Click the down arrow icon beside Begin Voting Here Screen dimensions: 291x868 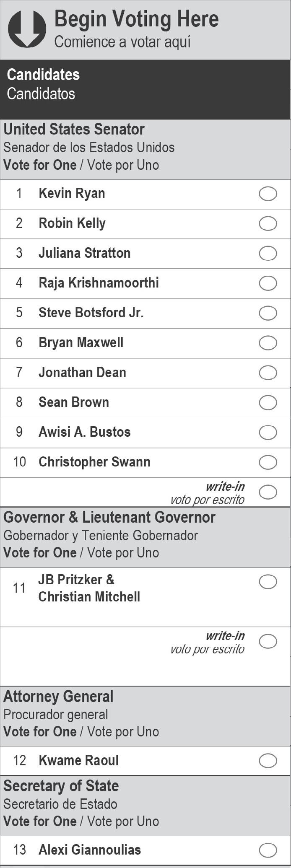[27, 29]
